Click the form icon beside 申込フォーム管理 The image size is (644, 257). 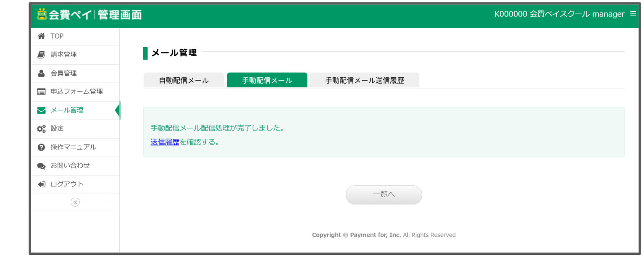[41, 92]
